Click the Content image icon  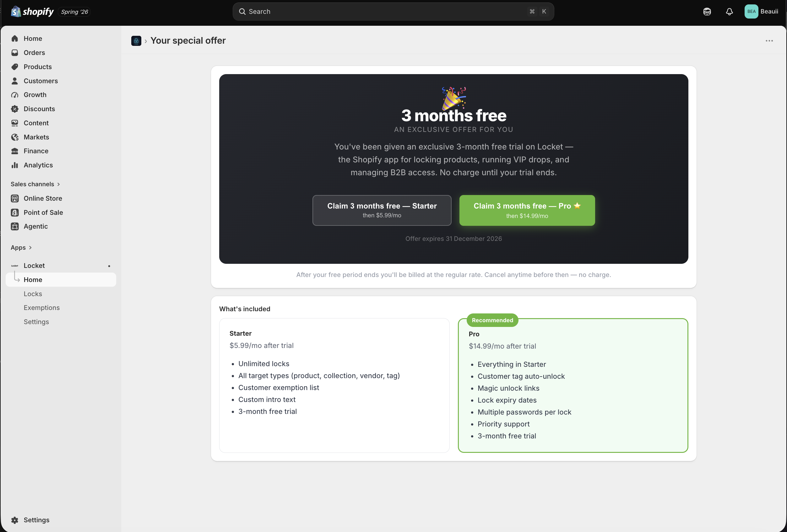[x=14, y=123]
